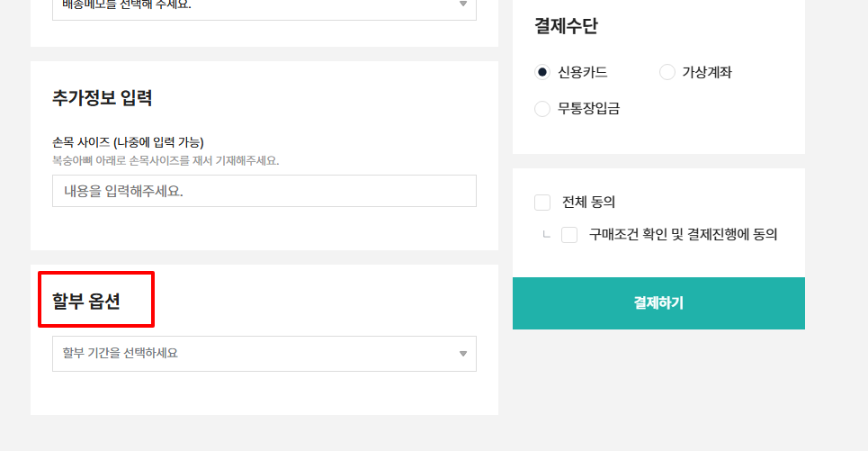868x451 pixels.
Task: Click the 추가정보 입력 section heading
Action: coord(102,98)
